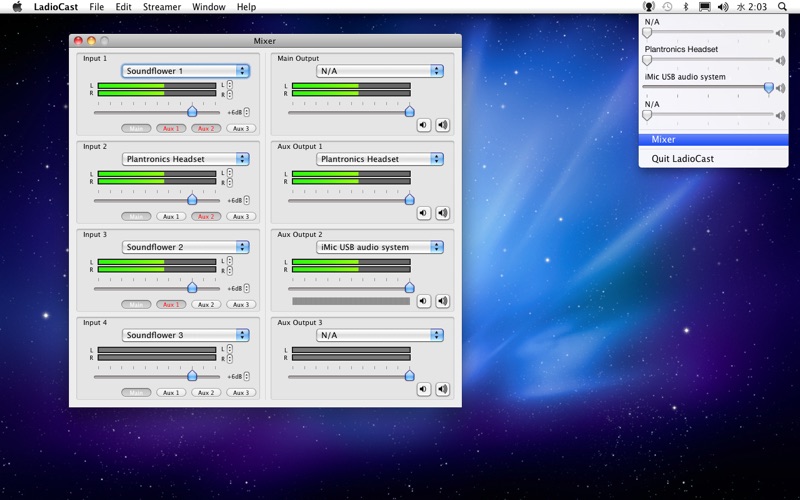
Task: Toggle Input 4 Aux 2 routing button
Action: [x=206, y=393]
